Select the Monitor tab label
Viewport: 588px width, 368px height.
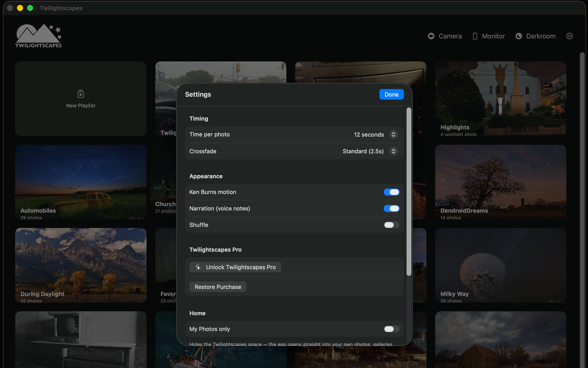point(493,36)
